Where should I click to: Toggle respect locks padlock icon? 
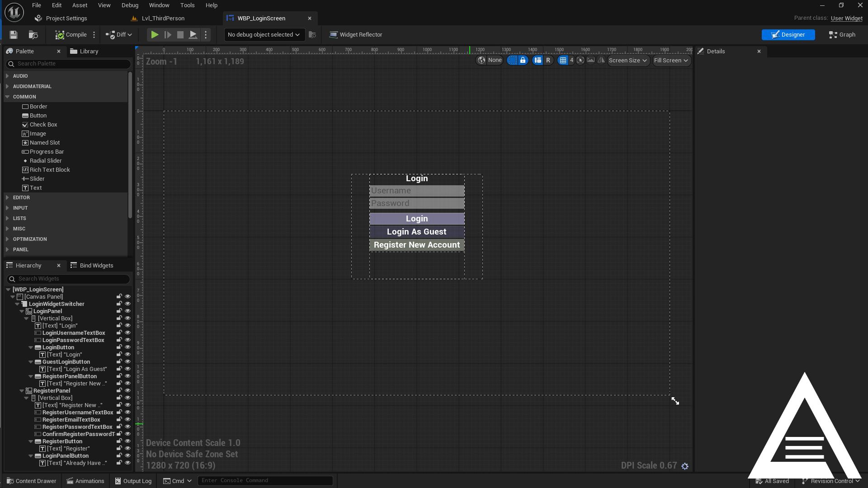click(x=523, y=61)
